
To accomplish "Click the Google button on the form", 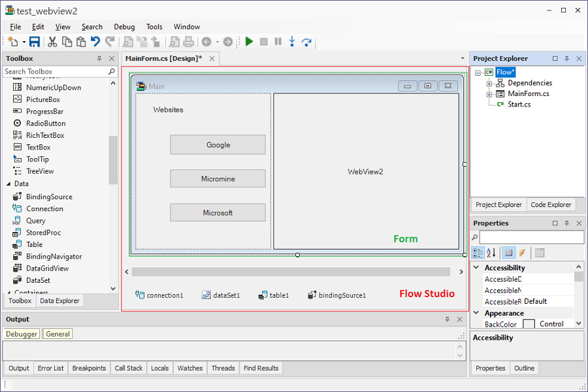I will tap(218, 145).
